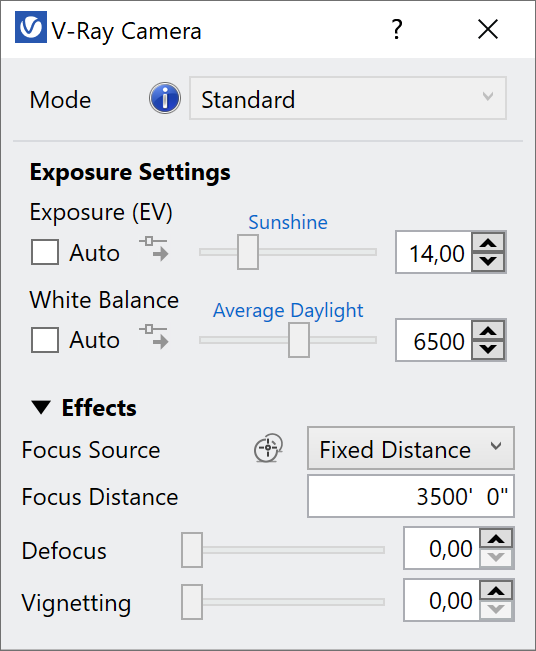Increase Defocus value with up arrow
536x651 pixels.
click(x=497, y=539)
